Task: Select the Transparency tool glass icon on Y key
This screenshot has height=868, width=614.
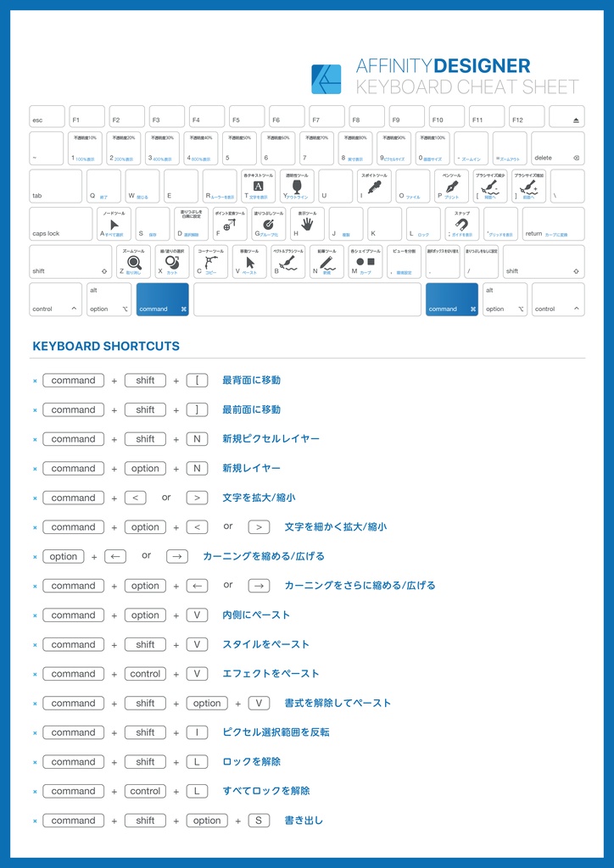Action: pos(296,186)
